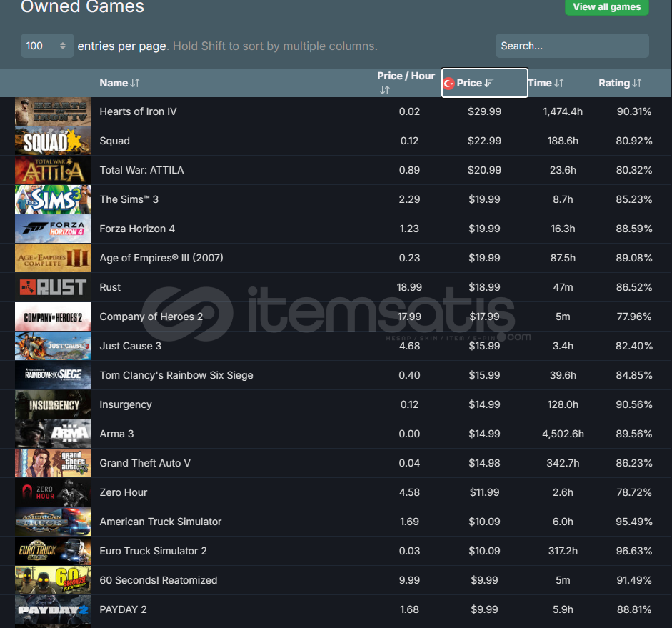Screen dimensions: 672x628
Task: Click the Turkey flag currency icon
Action: click(448, 83)
